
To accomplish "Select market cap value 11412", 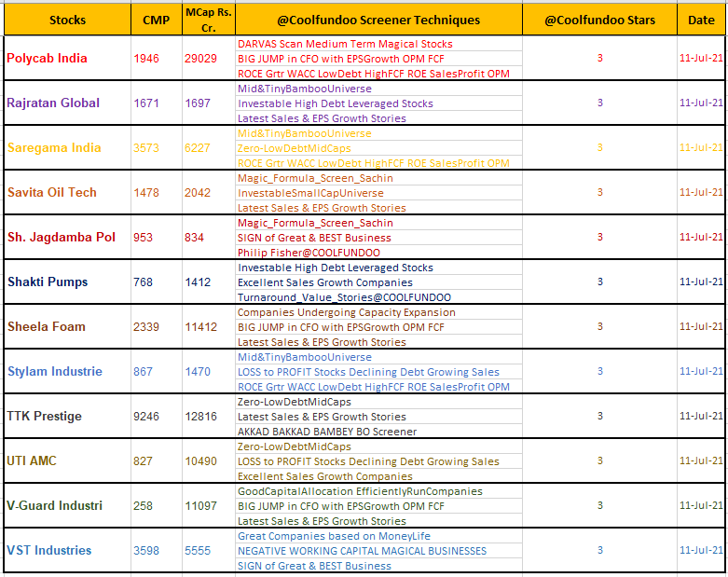I will point(209,327).
